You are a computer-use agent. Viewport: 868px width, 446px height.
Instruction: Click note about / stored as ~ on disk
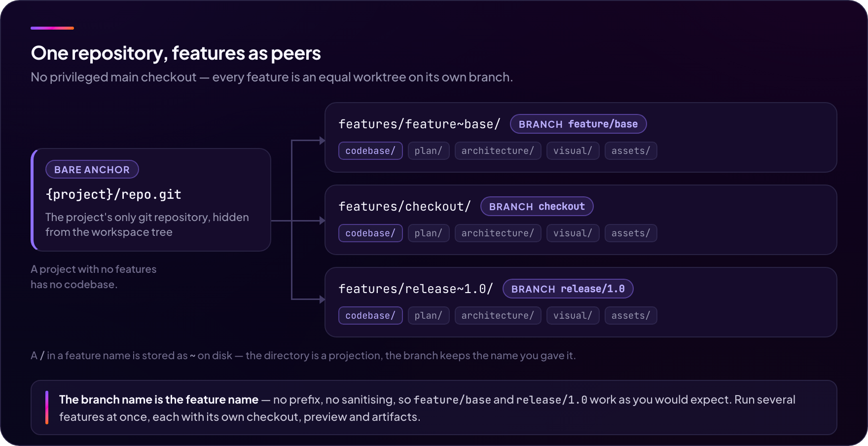tap(303, 355)
